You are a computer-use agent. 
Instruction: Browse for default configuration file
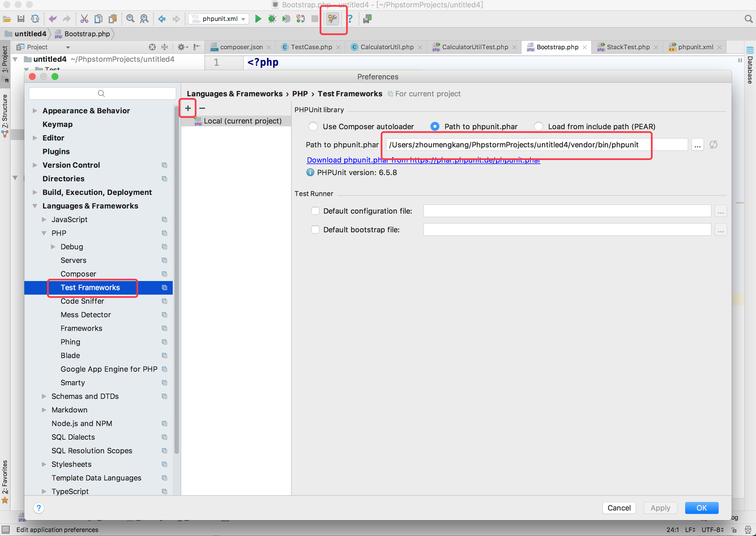pos(721,211)
